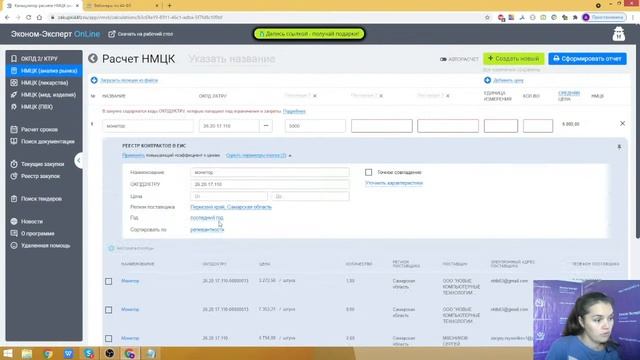Click the О программе sidebar icon
Screen dimensions: 640x360
(x=14, y=233)
